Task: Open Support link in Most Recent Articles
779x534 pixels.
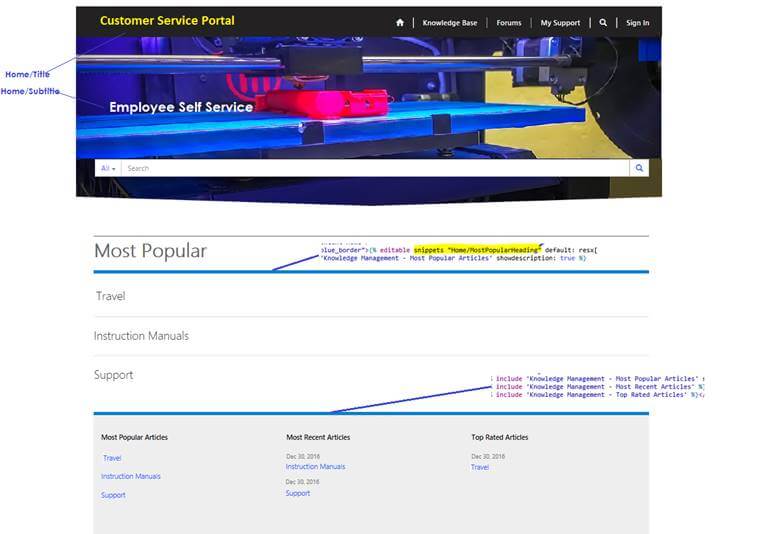Action: [298, 493]
